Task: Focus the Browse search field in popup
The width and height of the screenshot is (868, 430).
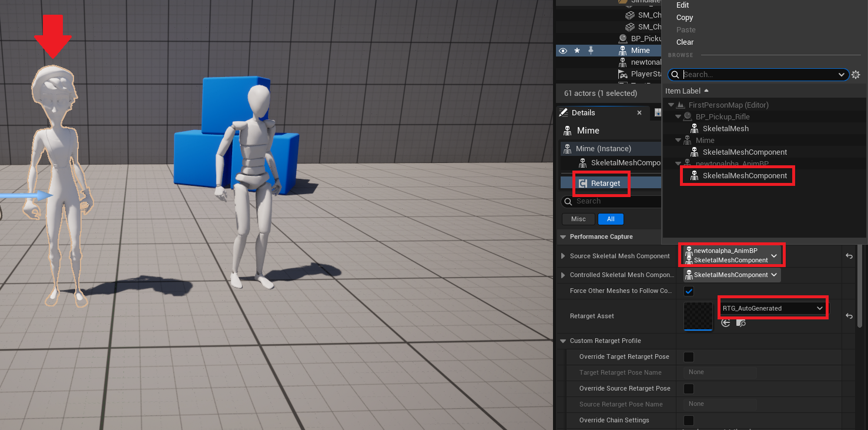Action: click(758, 75)
